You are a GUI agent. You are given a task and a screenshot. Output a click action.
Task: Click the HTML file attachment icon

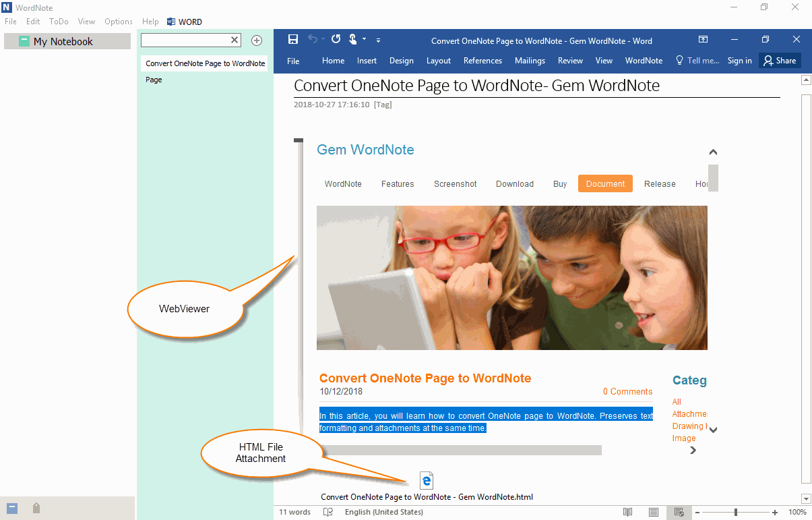(427, 480)
